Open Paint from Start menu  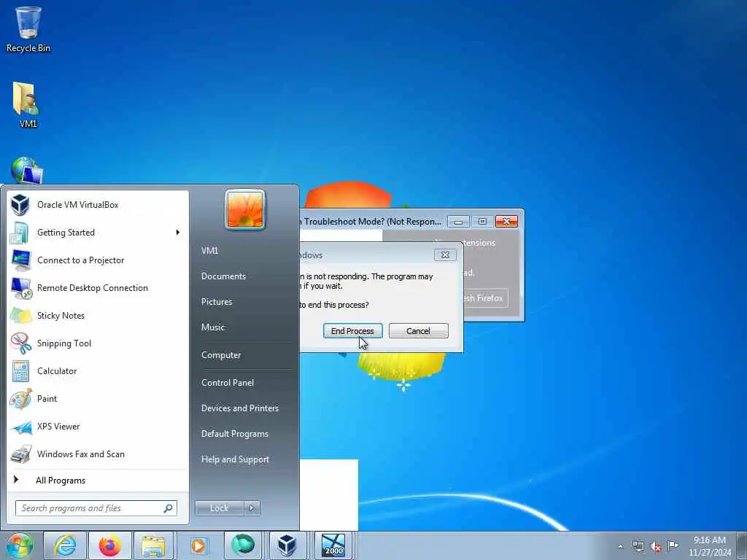[x=98, y=399]
